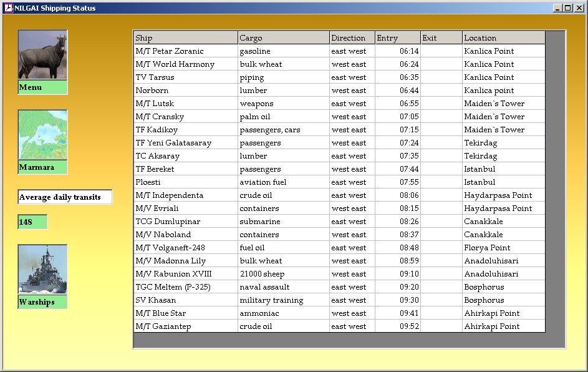
Task: Click the Location column header
Action: 504,38
